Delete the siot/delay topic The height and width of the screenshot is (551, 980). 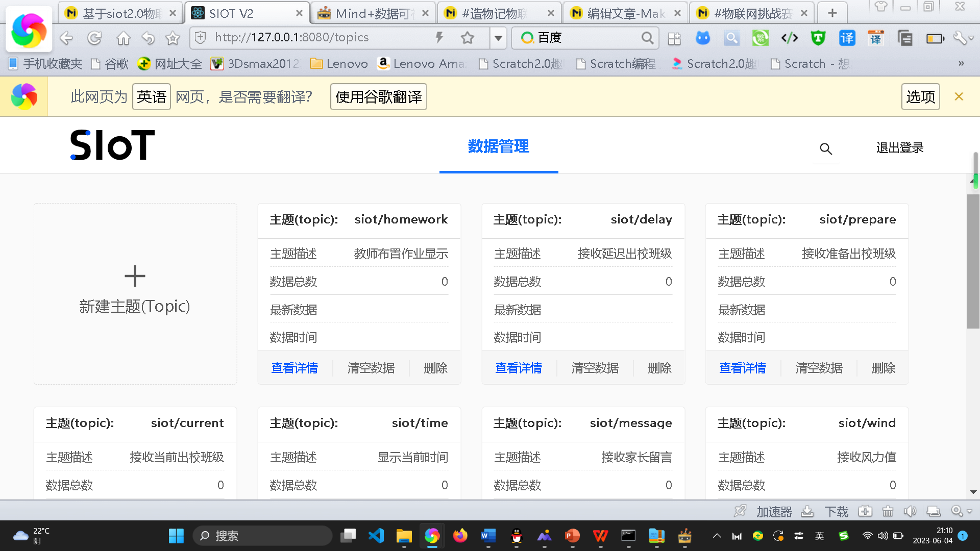[x=660, y=368]
